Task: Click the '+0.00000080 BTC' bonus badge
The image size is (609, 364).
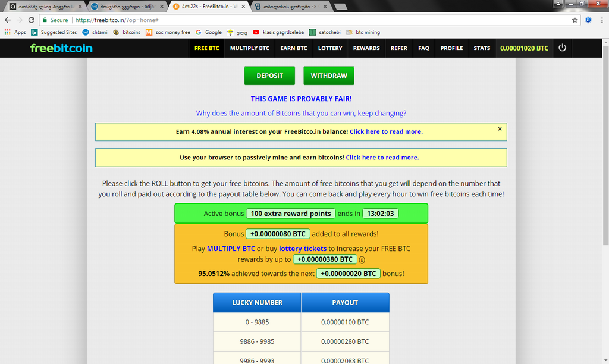Action: tap(278, 234)
